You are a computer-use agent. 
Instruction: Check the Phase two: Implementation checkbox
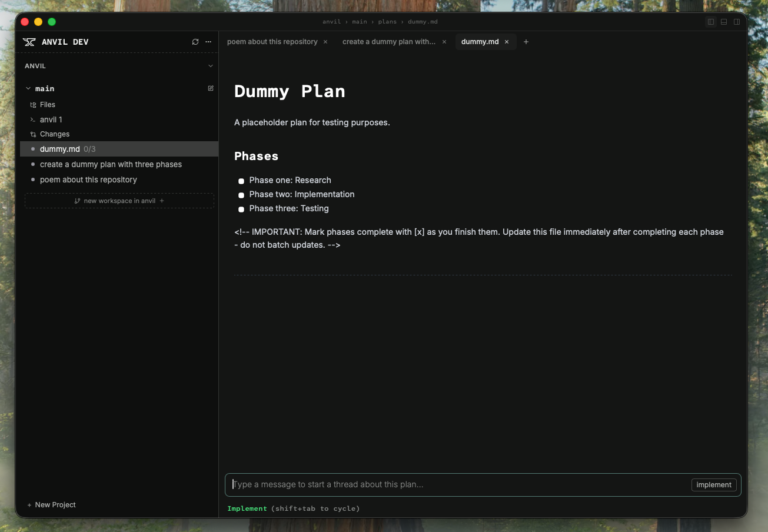241,195
